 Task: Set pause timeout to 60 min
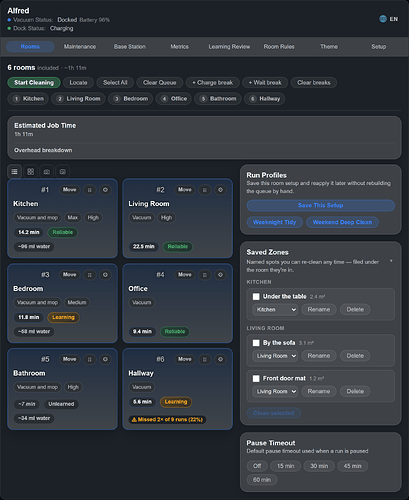(x=262, y=480)
